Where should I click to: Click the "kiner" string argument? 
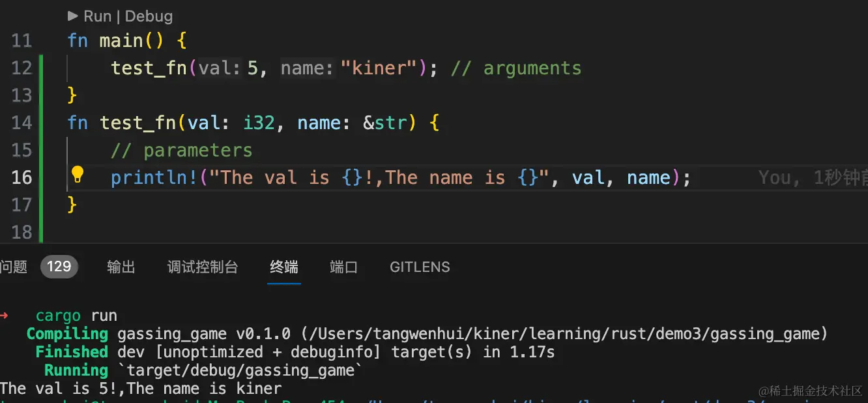(x=379, y=68)
